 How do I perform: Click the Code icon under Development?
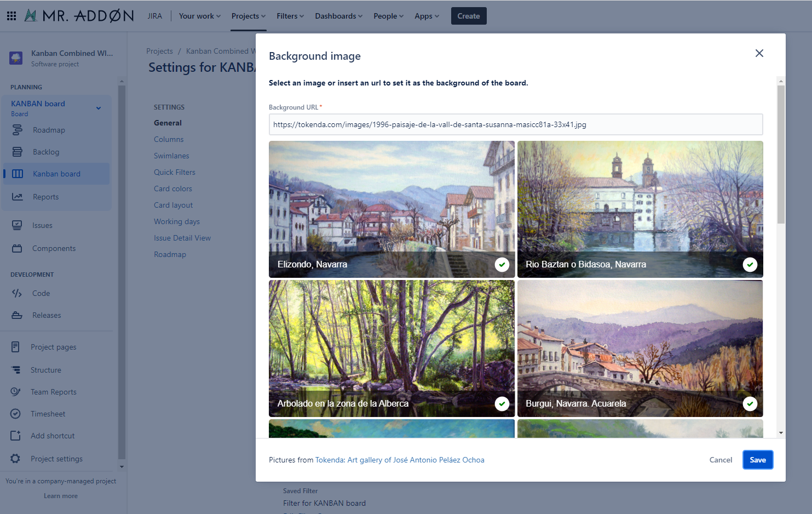pos(17,293)
